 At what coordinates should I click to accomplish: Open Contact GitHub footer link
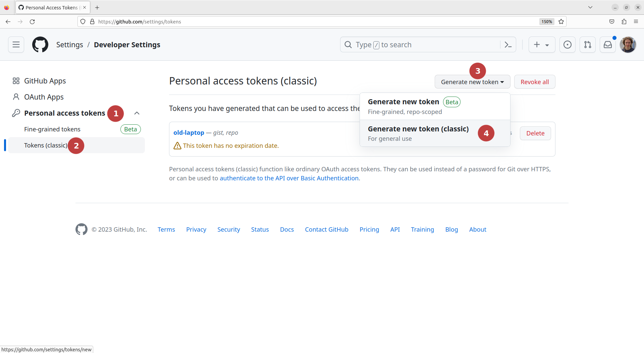327,229
